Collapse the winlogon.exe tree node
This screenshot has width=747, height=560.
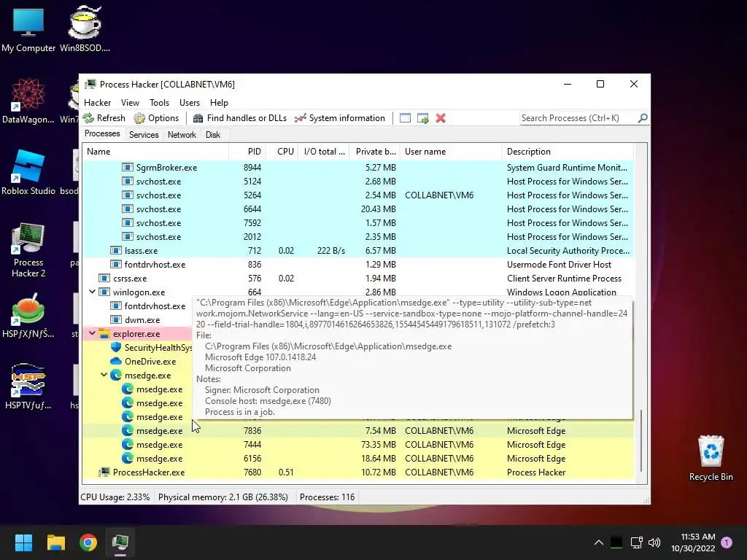point(93,292)
